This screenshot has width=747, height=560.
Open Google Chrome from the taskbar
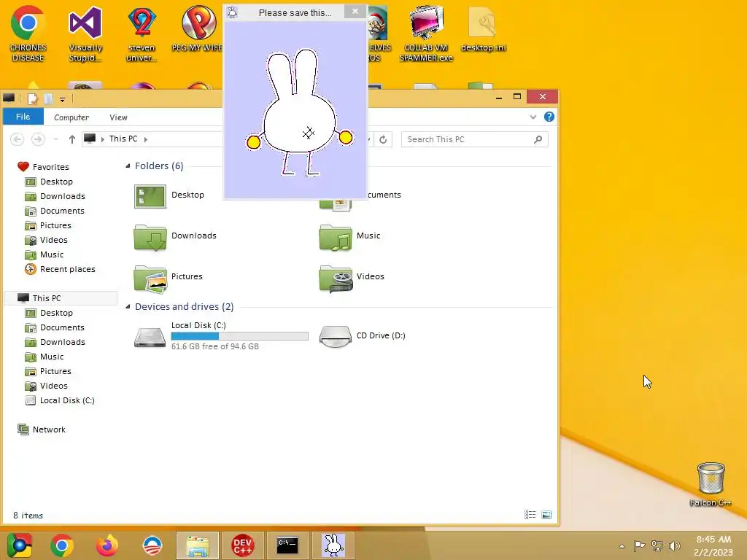coord(62,545)
